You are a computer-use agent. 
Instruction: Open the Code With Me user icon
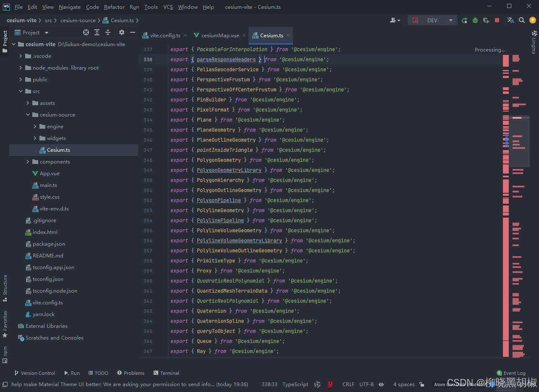(x=395, y=20)
